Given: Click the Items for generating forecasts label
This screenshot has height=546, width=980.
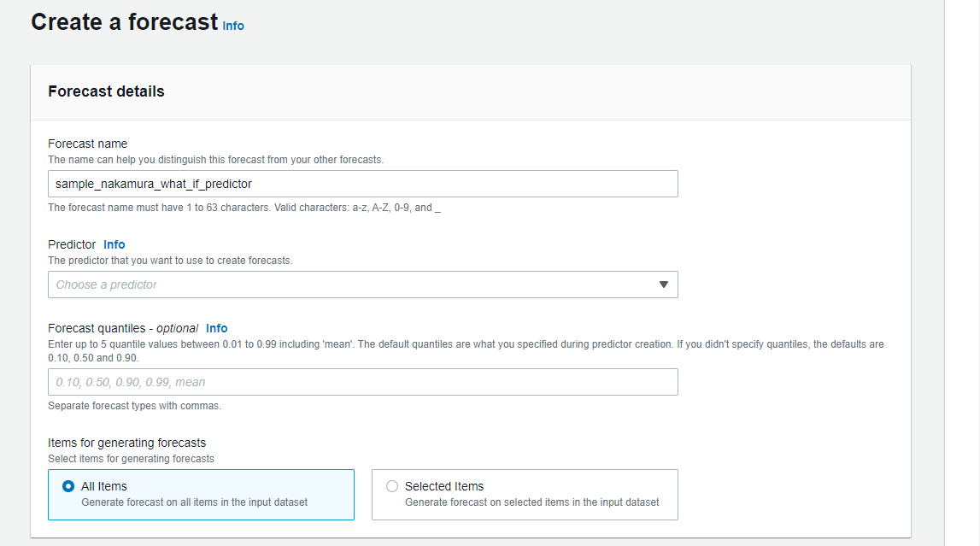Looking at the screenshot, I should [x=127, y=443].
